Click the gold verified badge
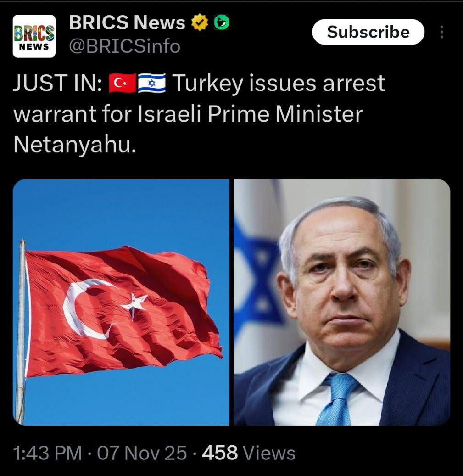 click(x=200, y=22)
